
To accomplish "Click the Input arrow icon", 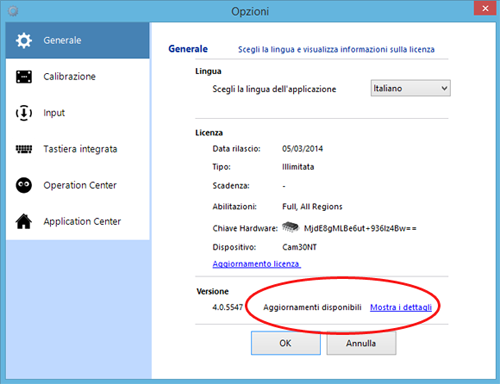I will pos(24,113).
